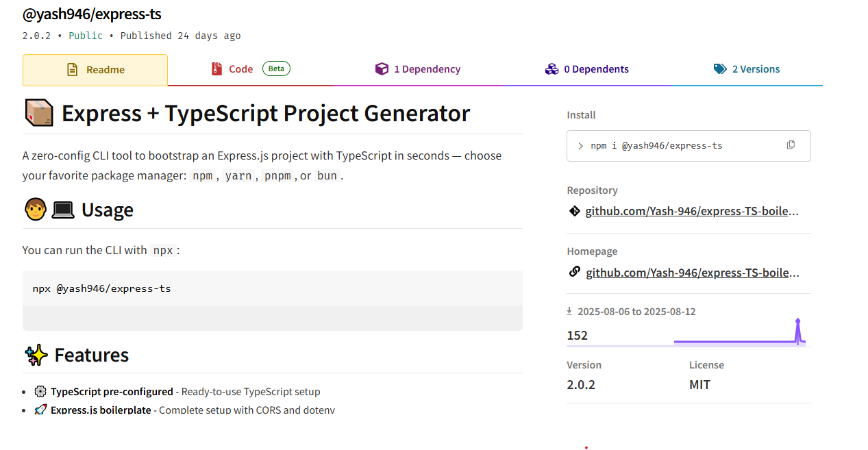
Task: Click the git diamond icon under Repository
Action: click(x=574, y=211)
